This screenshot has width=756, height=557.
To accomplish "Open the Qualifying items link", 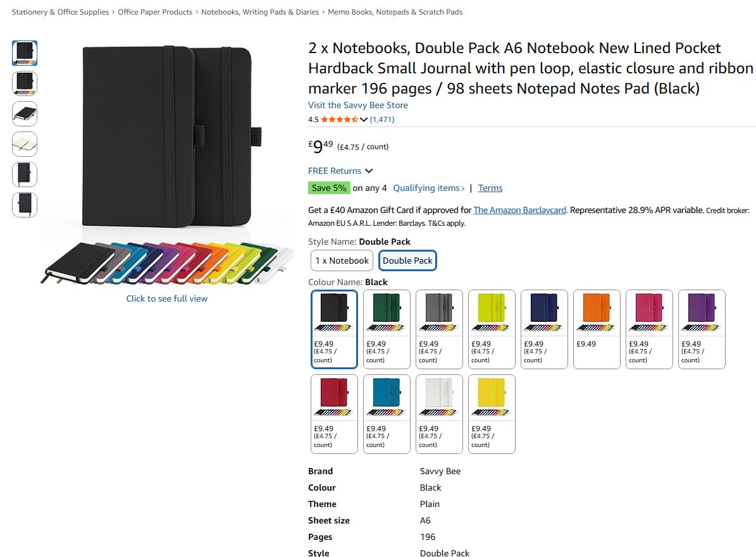I will [428, 188].
